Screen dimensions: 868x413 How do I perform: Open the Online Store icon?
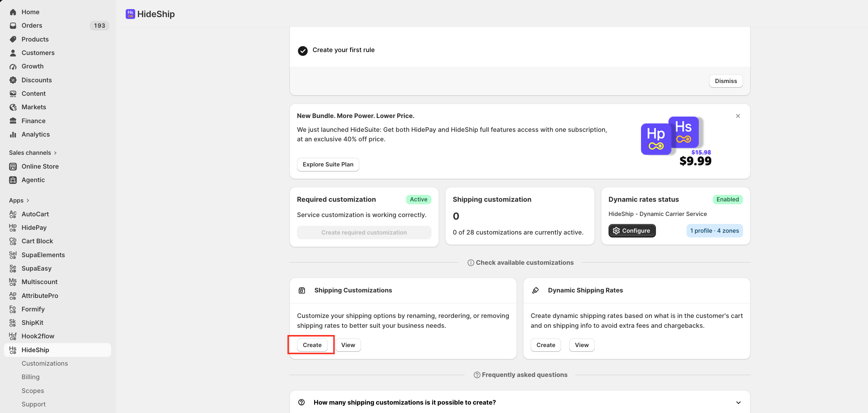coord(13,166)
